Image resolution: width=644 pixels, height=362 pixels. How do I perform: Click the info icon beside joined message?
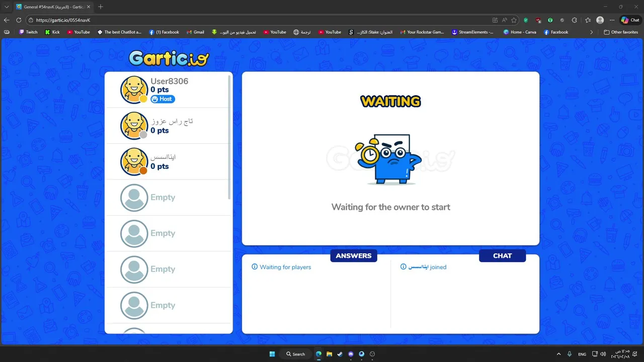(404, 267)
